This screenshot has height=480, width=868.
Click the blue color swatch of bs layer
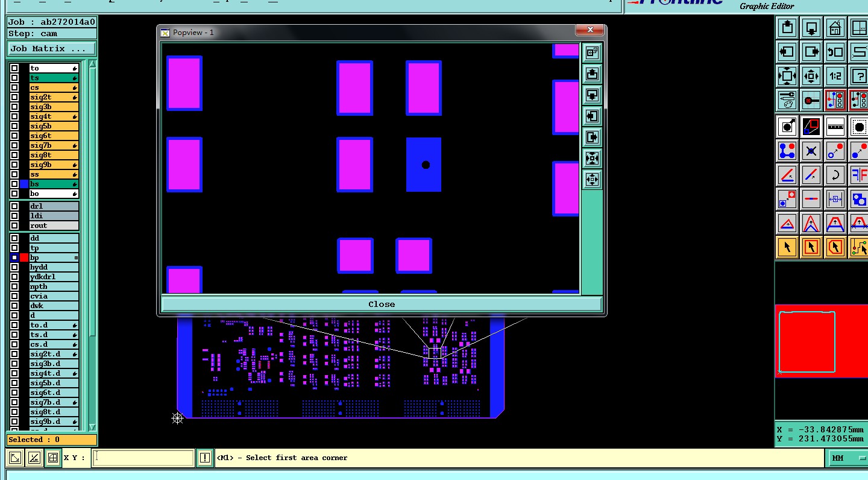[24, 184]
